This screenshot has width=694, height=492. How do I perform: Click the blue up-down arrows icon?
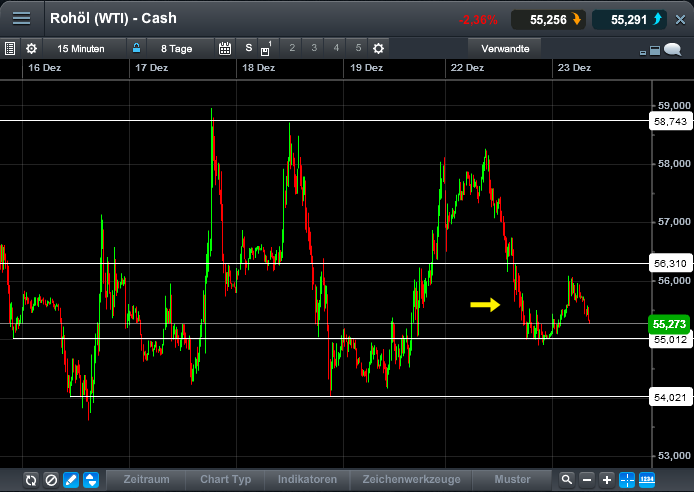pos(91,480)
